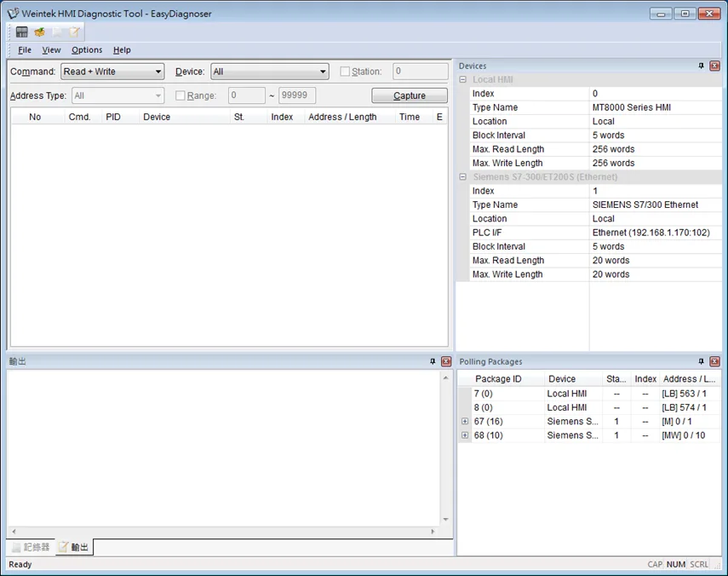
Task: Click the NUM status bar indicator
Action: tap(676, 564)
